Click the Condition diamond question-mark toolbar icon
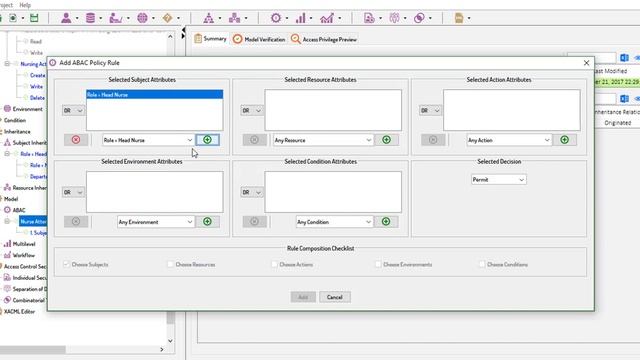The image size is (640, 360). pyautogui.click(x=167, y=18)
